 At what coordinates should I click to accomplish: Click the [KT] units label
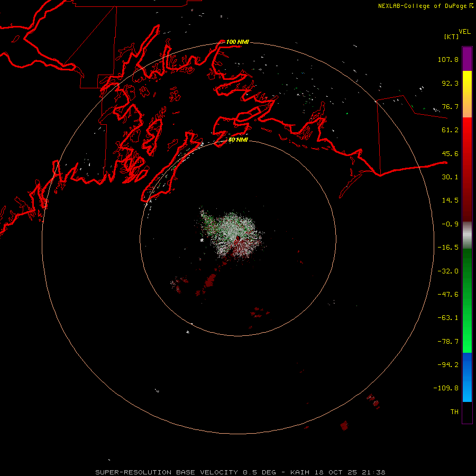tap(452, 36)
